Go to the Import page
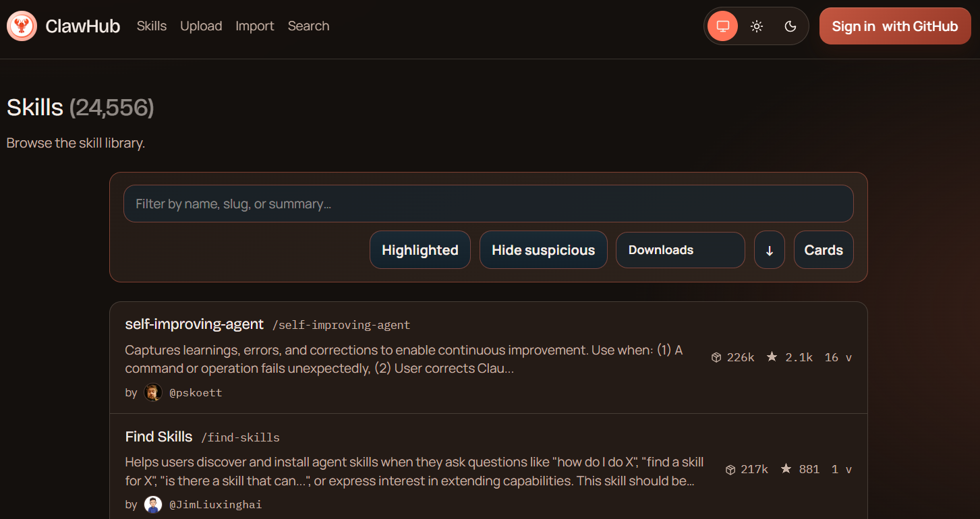The image size is (980, 519). [x=254, y=26]
